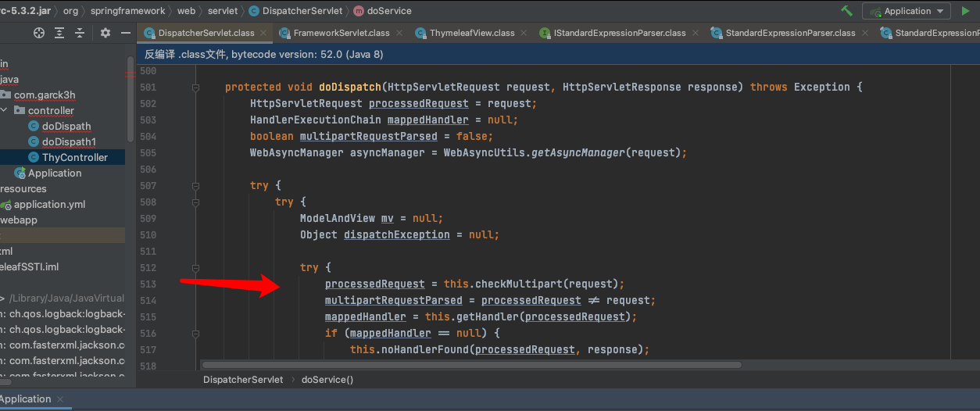980x411 pixels.
Task: Click the 'web' breadcrumb
Action: [x=186, y=11]
